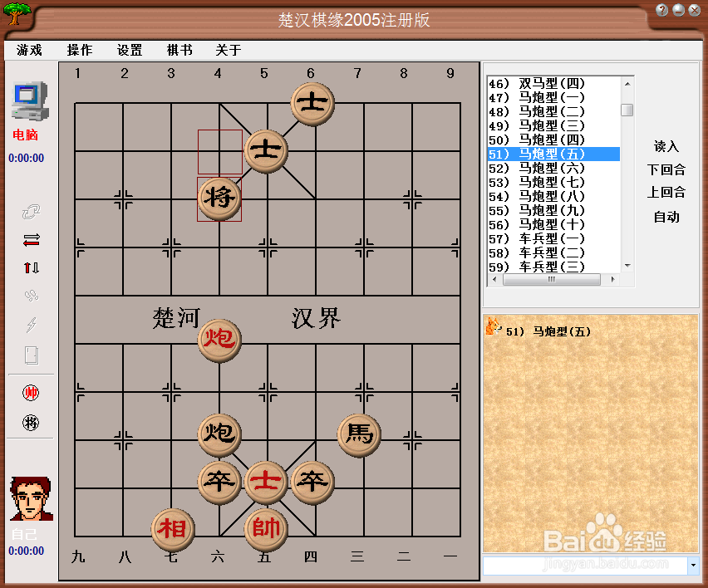Image resolution: width=708 pixels, height=588 pixels.
Task: Click the list vertical scrollbar thumb
Action: [x=627, y=110]
